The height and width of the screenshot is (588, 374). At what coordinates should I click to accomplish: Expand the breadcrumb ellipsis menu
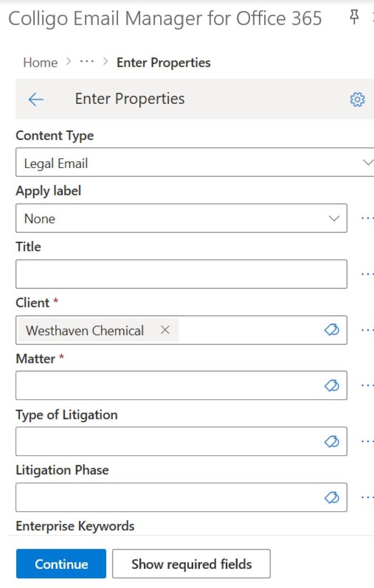click(x=87, y=62)
